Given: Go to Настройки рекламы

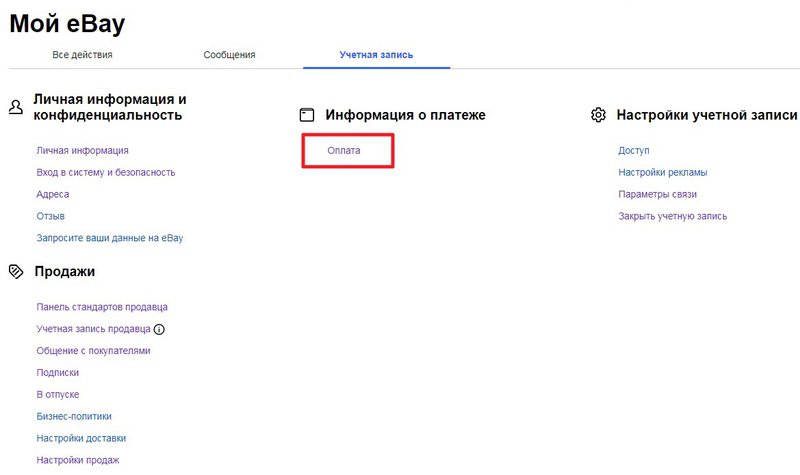Looking at the screenshot, I should click(x=663, y=172).
